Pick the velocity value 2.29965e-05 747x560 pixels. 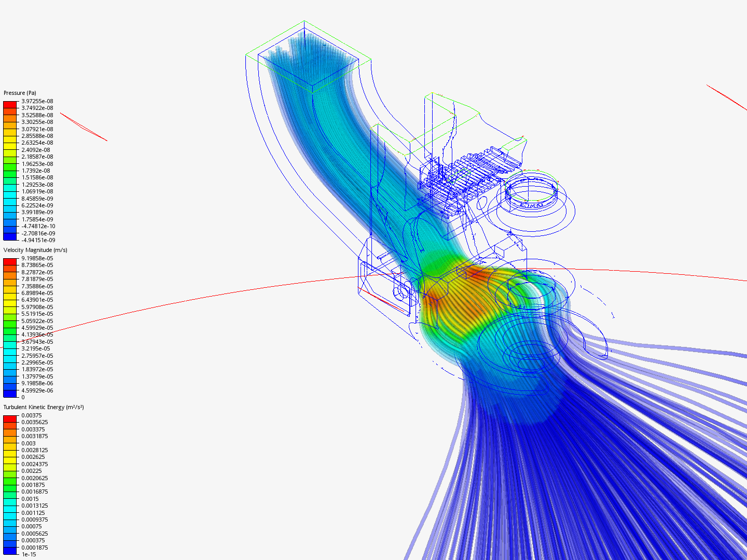37,363
